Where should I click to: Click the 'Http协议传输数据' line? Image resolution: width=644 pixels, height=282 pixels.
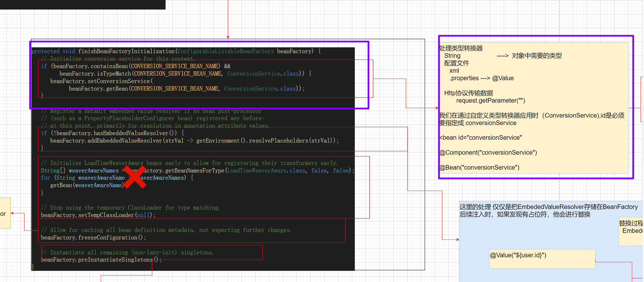[x=468, y=93]
